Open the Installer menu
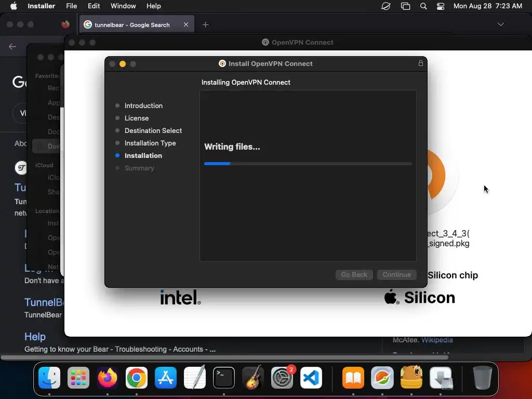 tap(42, 6)
